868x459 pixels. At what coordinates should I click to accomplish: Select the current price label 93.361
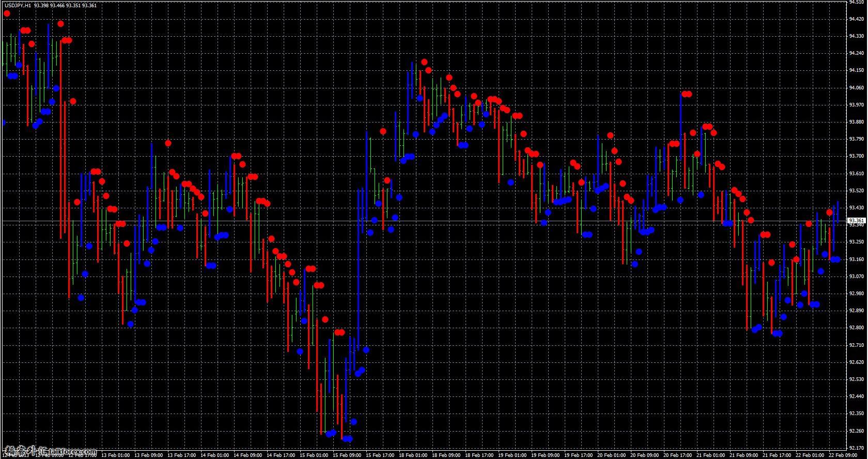click(857, 221)
